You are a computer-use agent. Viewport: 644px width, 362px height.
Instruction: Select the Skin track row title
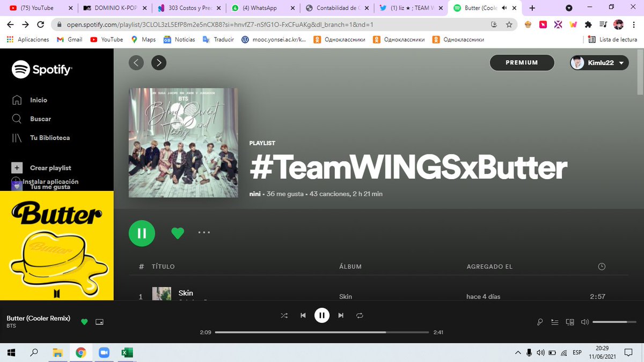[186, 293]
